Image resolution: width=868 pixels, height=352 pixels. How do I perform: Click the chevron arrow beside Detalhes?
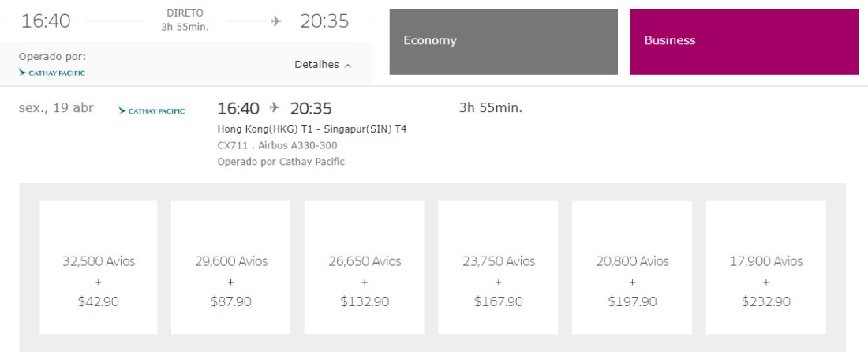click(x=348, y=66)
